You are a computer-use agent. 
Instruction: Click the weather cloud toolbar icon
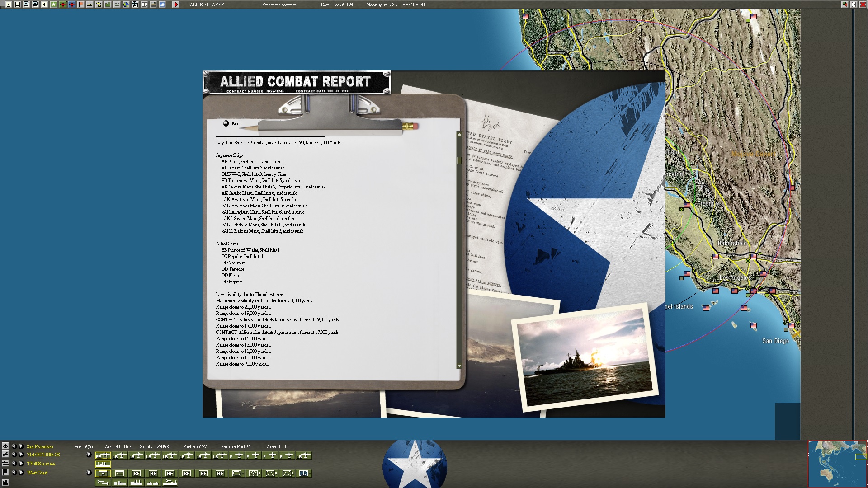point(162,5)
